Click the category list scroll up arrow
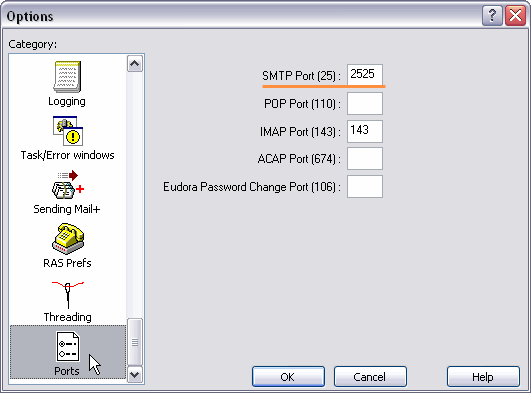The width and height of the screenshot is (531, 393). tap(135, 63)
